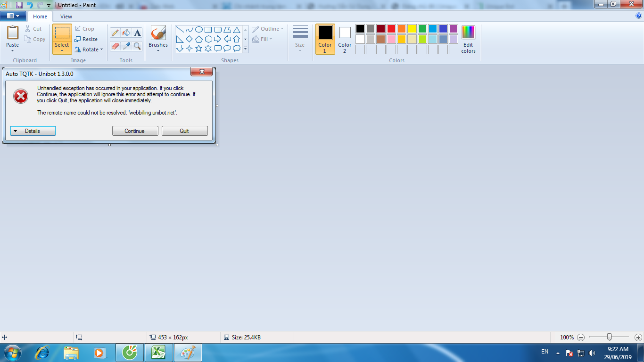Choose the Rounded rectangle shape
Screen dimensions: 644x362
click(x=217, y=30)
